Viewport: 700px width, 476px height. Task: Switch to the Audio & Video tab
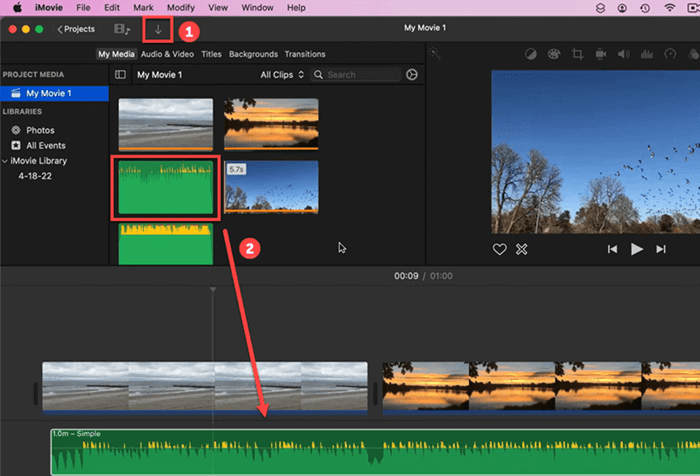click(x=167, y=54)
